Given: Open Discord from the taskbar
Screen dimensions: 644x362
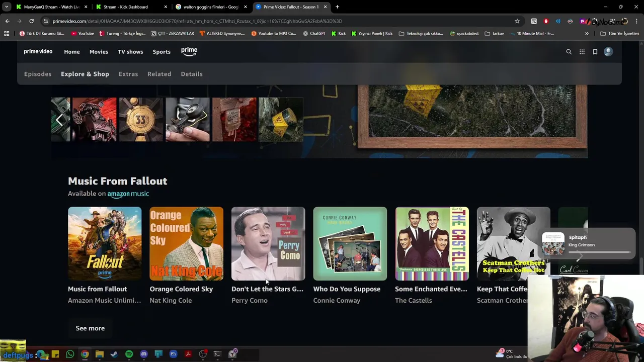Looking at the screenshot, I should point(144,354).
